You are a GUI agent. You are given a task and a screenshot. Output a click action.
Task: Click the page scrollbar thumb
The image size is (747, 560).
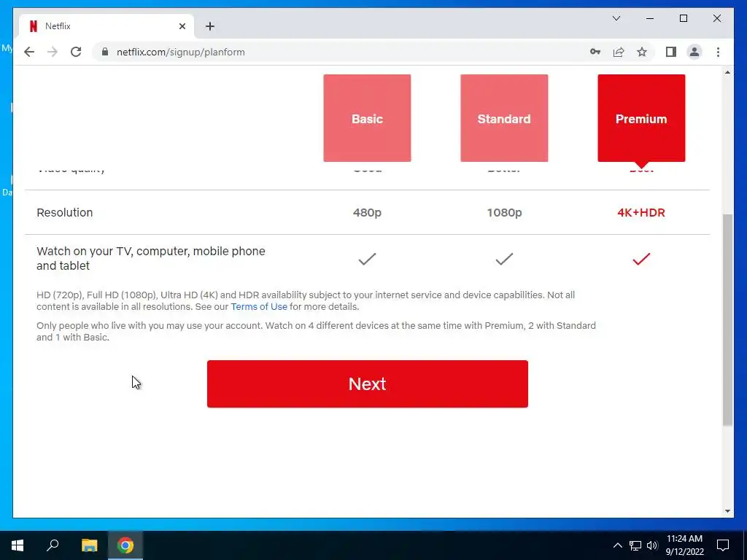pyautogui.click(x=727, y=320)
